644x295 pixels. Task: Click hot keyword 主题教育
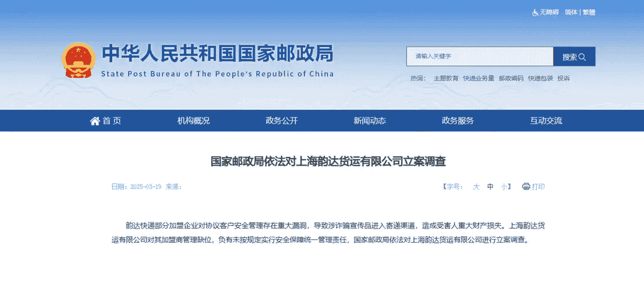tap(446, 78)
